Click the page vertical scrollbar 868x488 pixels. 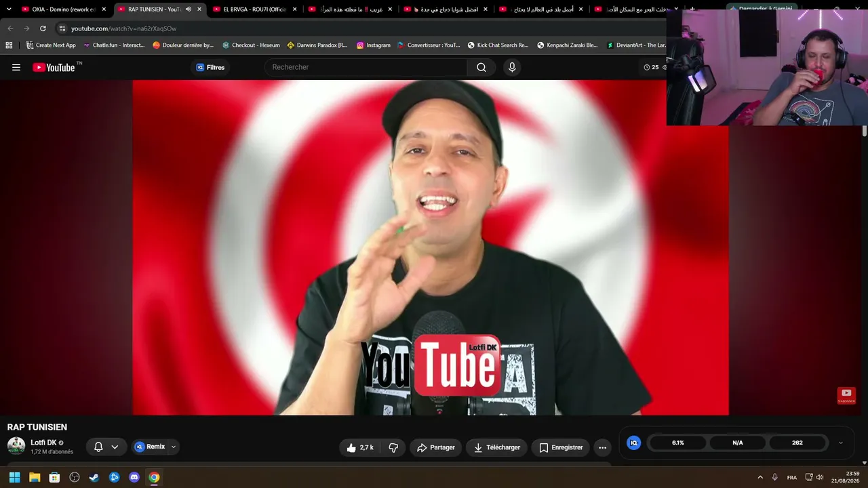click(865, 131)
